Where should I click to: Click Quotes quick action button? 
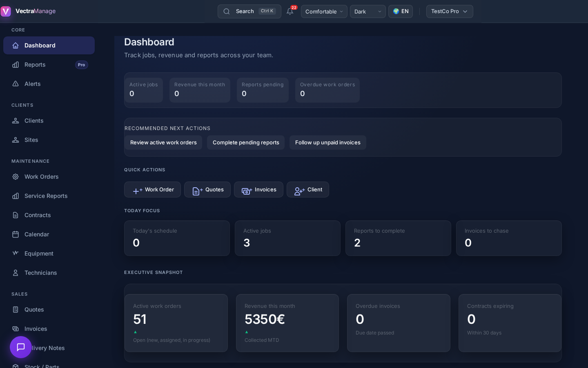point(207,190)
